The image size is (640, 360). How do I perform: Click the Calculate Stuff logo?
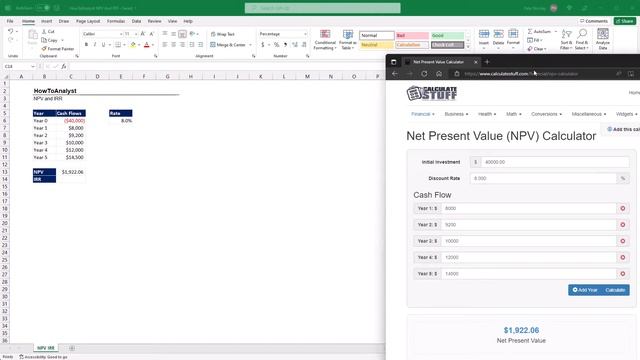pyautogui.click(x=432, y=93)
